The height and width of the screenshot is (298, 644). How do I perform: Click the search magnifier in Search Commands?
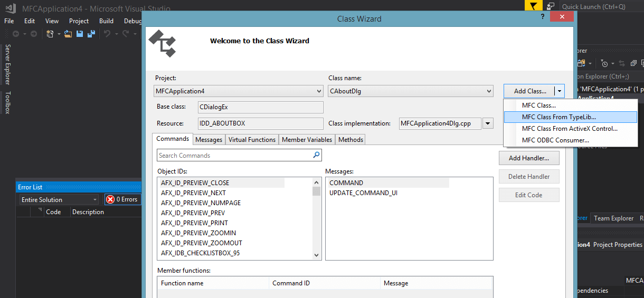[316, 155]
